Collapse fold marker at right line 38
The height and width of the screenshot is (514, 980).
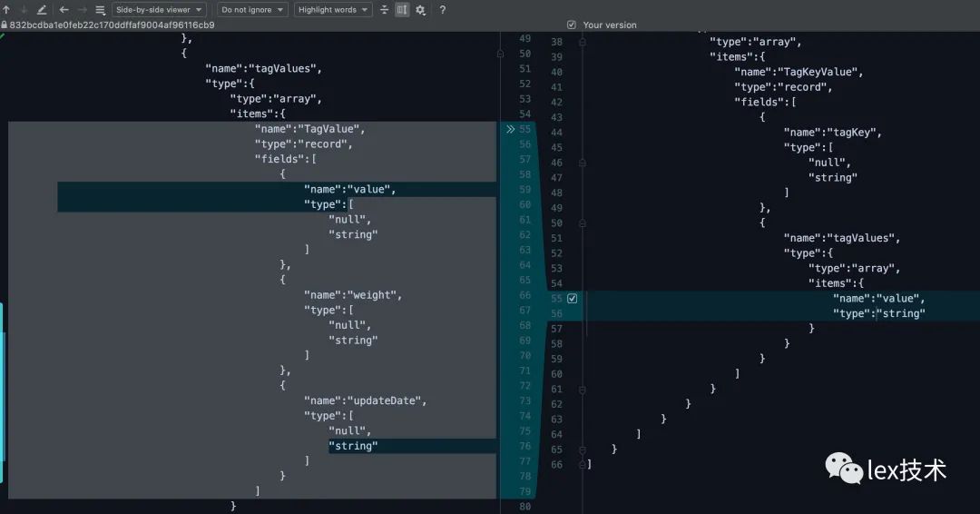click(582, 42)
